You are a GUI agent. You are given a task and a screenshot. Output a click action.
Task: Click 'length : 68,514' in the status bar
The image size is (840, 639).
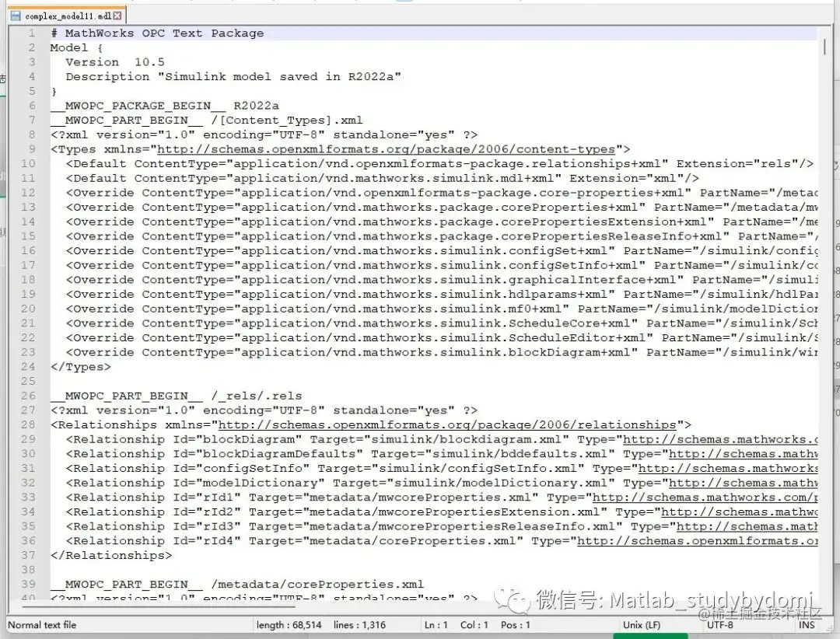[289, 624]
